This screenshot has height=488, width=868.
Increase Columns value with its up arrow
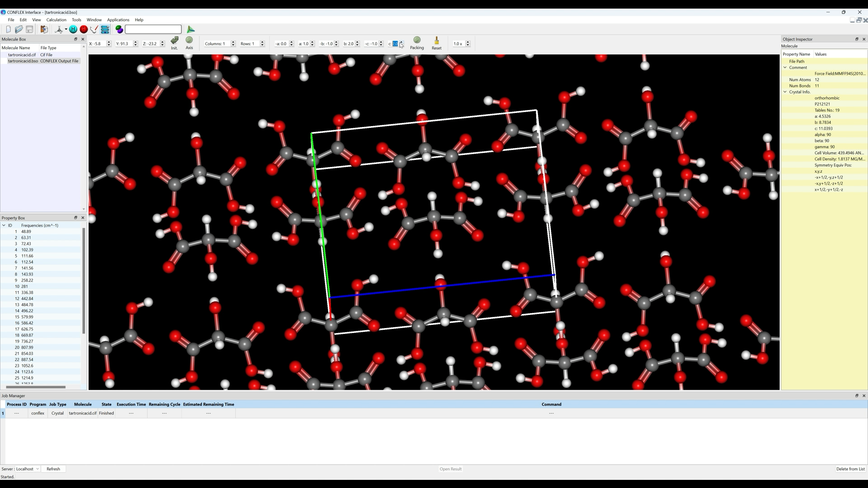233,42
